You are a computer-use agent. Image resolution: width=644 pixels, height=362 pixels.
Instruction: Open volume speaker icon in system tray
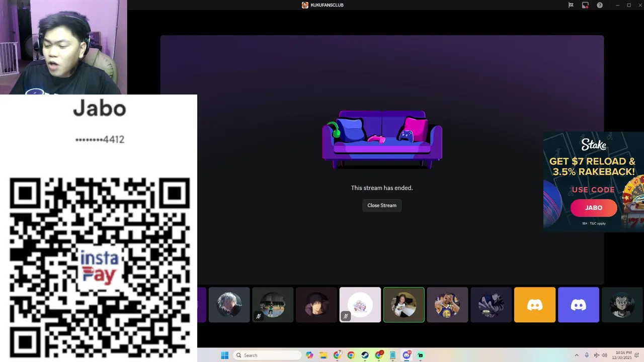(604, 355)
